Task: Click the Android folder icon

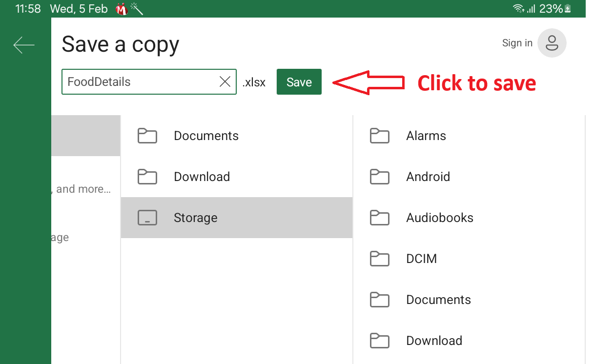Action: [x=379, y=177]
